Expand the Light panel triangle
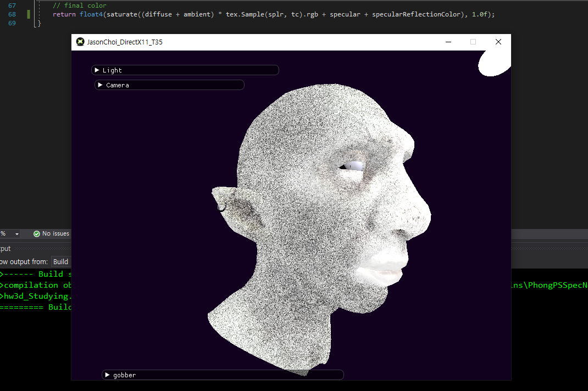 97,70
